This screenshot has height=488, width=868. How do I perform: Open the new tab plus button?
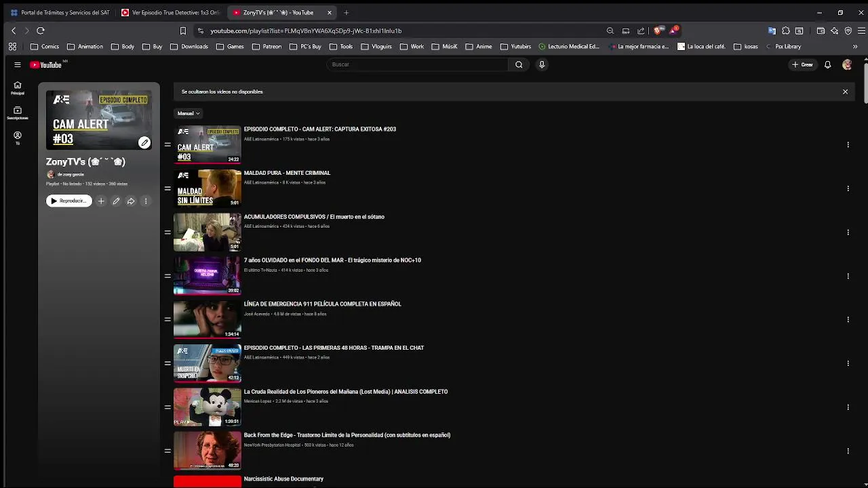[x=346, y=12]
